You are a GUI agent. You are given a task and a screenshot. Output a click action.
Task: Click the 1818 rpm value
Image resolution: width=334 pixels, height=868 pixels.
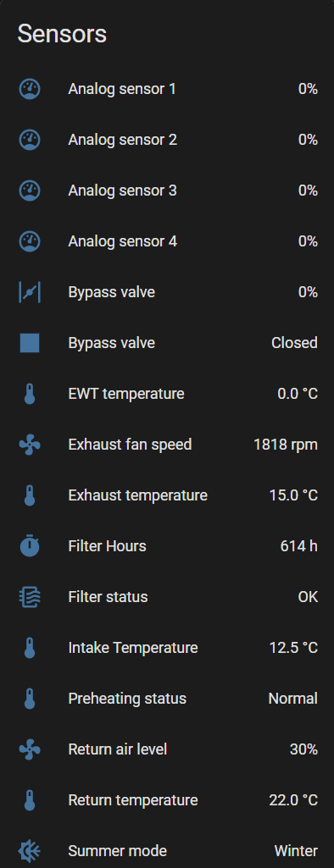286,445
